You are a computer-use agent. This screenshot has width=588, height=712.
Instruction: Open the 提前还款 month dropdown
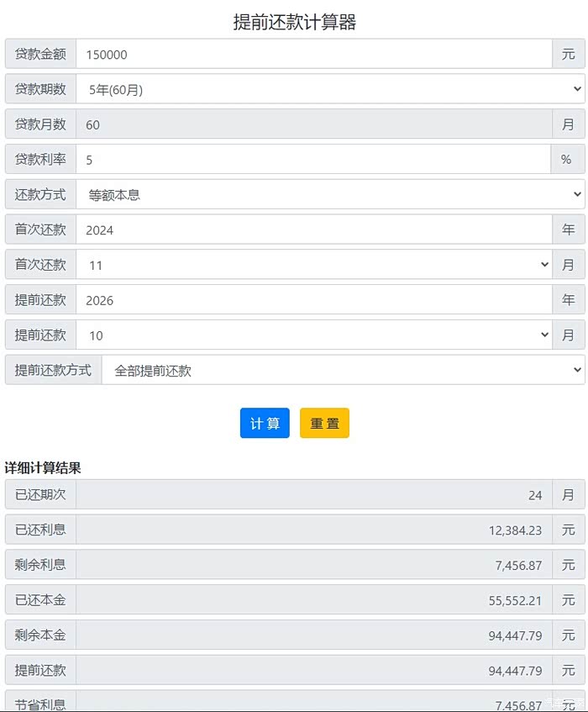click(x=313, y=335)
